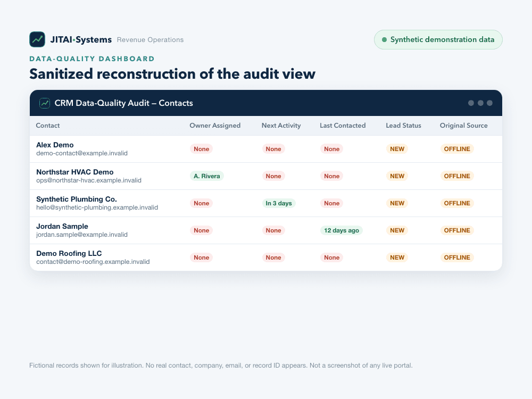Screen dimensions: 532x399
Task: Click the JITAI Systems logo icon
Action: 37,39
